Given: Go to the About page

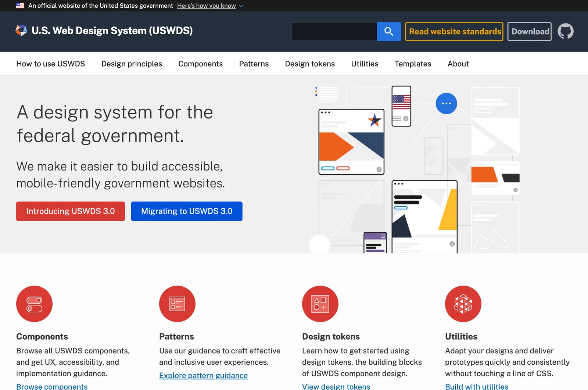Looking at the screenshot, I should 458,64.
